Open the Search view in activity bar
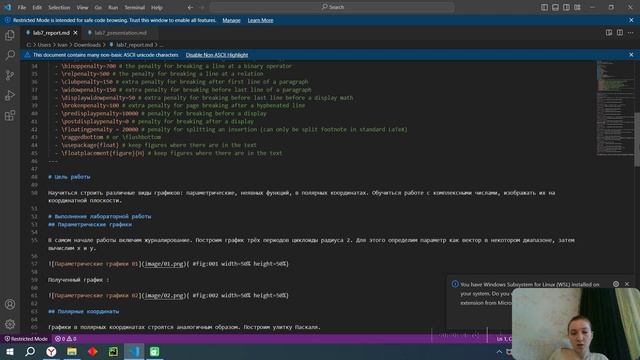 click(10, 55)
